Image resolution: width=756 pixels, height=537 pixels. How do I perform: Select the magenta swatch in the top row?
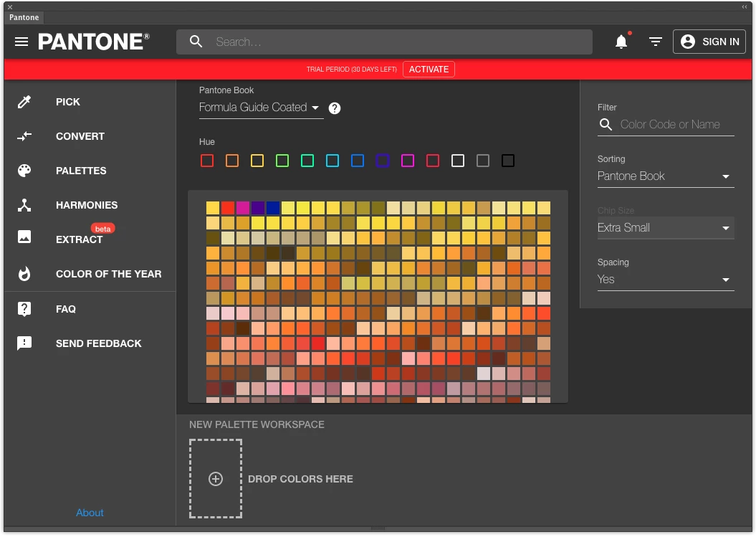point(242,207)
